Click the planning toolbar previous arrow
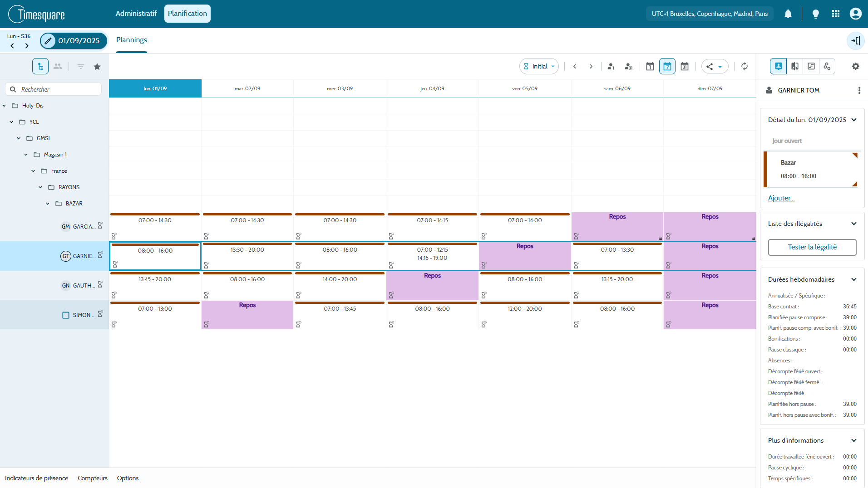The height and width of the screenshot is (488, 868). pos(575,66)
